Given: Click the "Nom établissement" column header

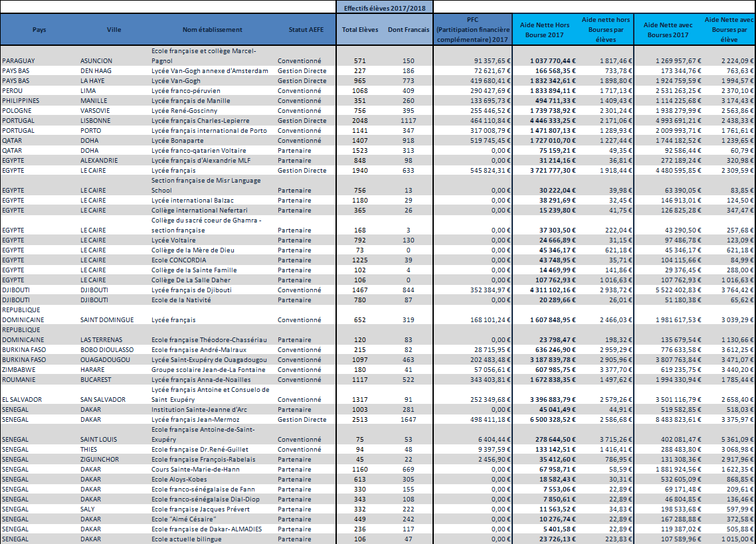Looking at the screenshot, I should (213, 29).
